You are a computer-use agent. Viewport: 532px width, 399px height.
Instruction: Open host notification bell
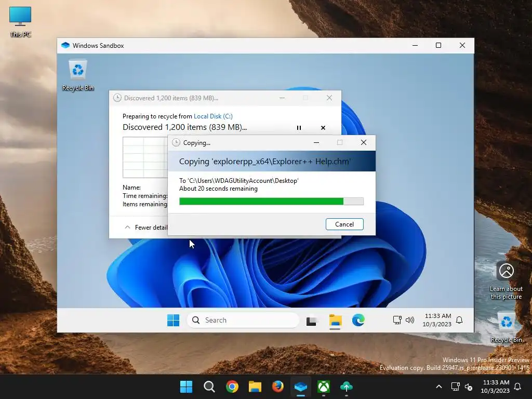coord(518,387)
